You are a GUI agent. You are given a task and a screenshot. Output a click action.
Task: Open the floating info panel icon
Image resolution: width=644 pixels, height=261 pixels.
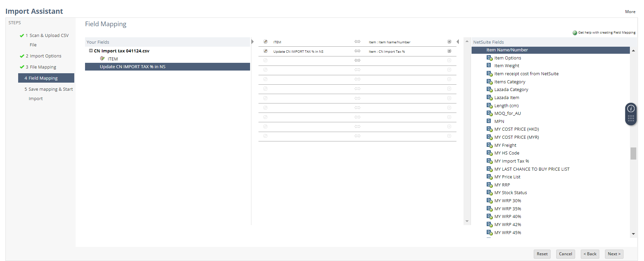(x=631, y=108)
